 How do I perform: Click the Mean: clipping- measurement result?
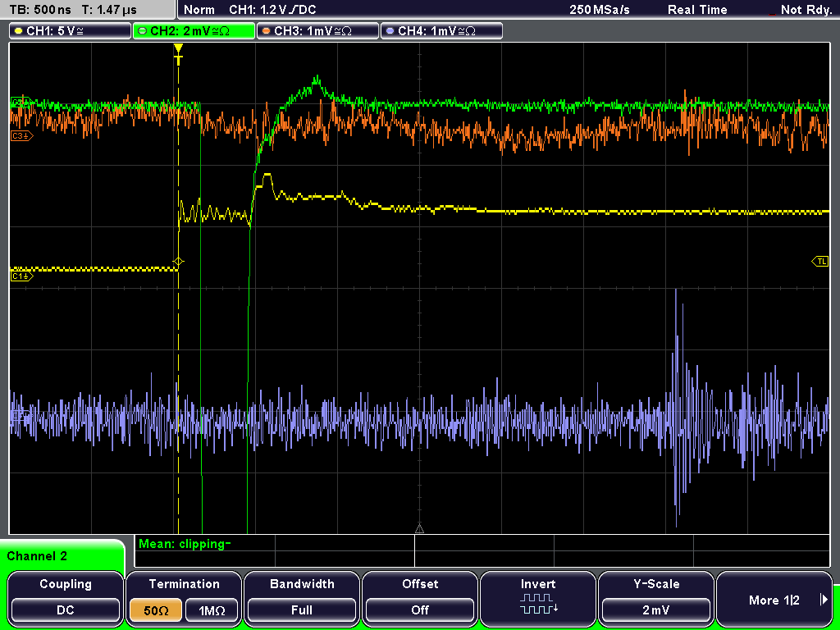pos(185,544)
